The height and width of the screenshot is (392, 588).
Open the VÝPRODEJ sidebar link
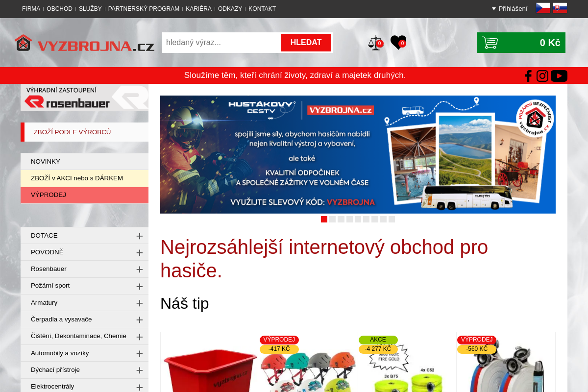49,195
